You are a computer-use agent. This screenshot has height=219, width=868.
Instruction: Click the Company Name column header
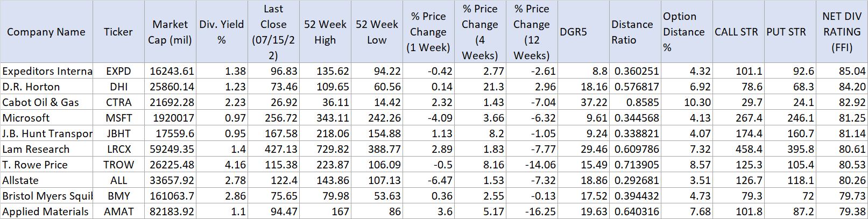pos(46,32)
